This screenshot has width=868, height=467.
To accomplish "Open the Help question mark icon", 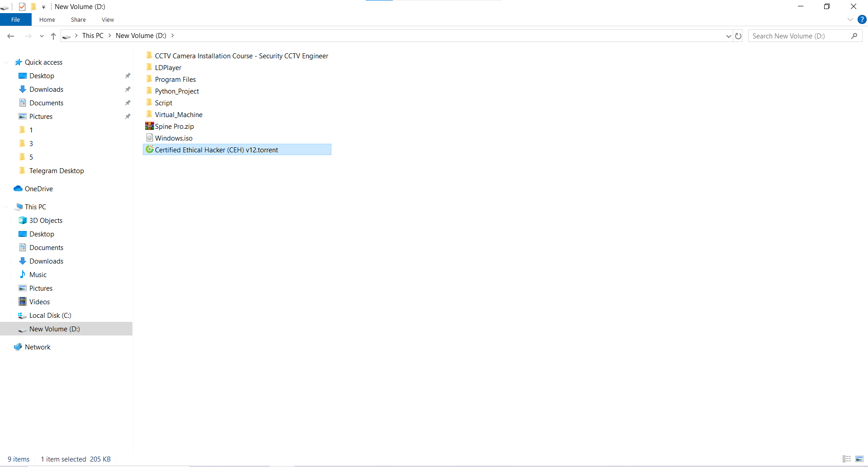I will pyautogui.click(x=862, y=19).
